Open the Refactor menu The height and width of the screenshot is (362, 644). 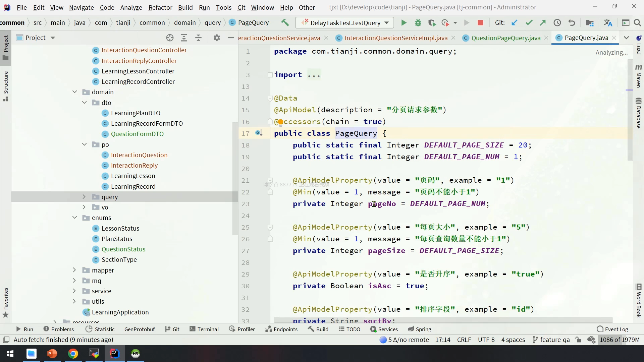(x=160, y=7)
